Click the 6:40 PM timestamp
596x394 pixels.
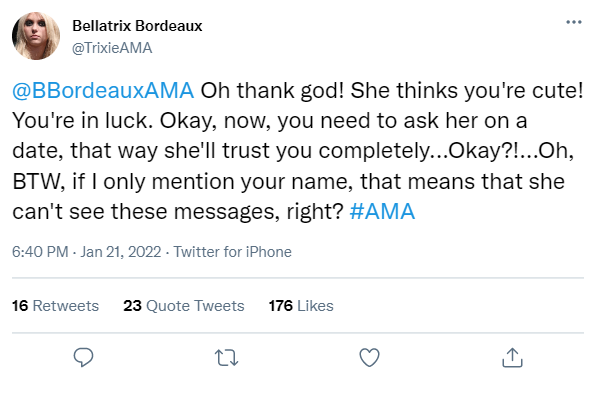click(x=40, y=252)
